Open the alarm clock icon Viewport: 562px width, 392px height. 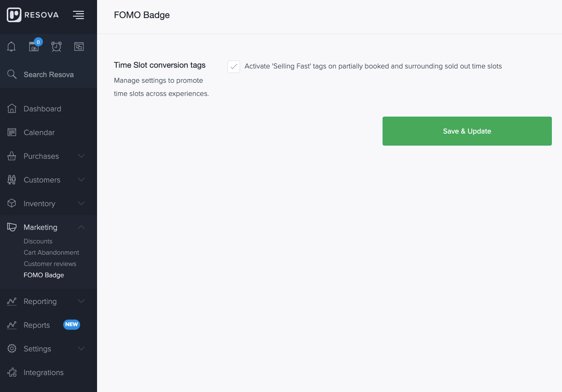tap(56, 47)
